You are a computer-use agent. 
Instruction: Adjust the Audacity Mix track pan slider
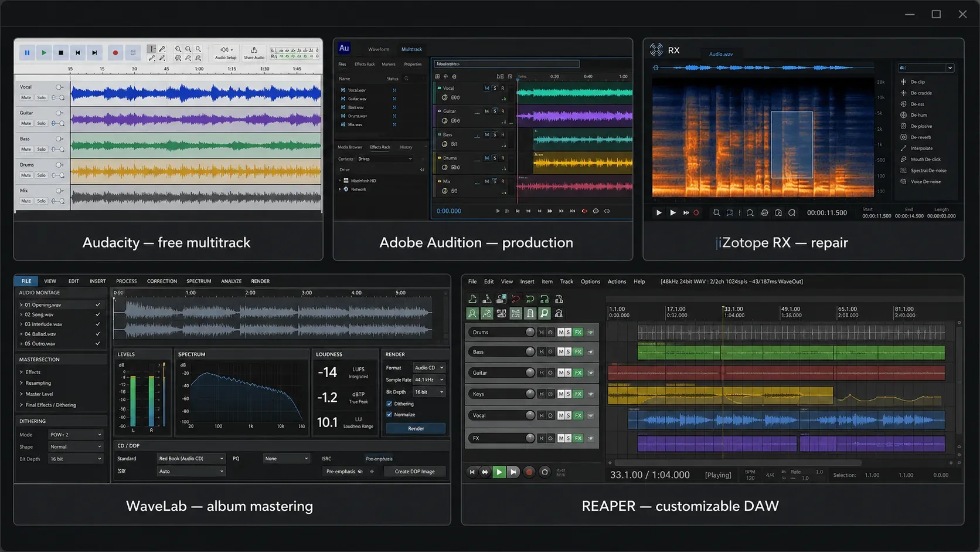[58, 201]
